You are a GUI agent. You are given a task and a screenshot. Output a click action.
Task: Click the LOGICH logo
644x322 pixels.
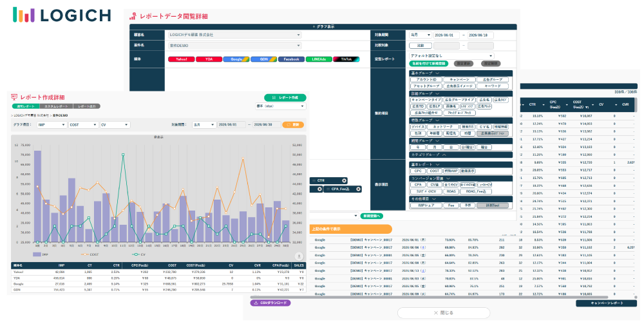[62, 14]
